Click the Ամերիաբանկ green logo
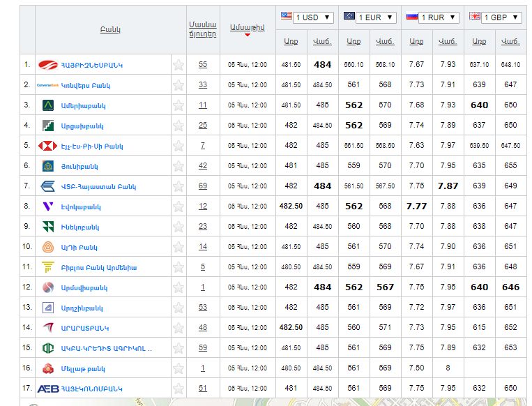The image size is (532, 406). pyautogui.click(x=48, y=105)
